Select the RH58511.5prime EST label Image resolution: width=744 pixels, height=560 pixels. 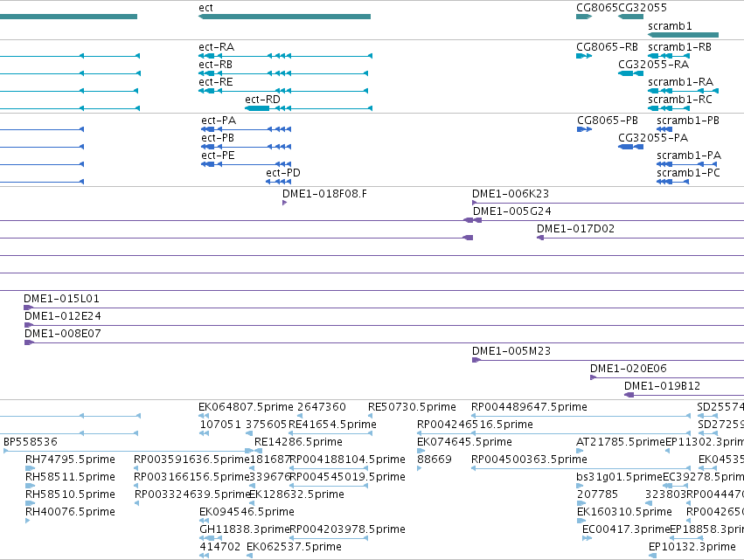point(70,478)
